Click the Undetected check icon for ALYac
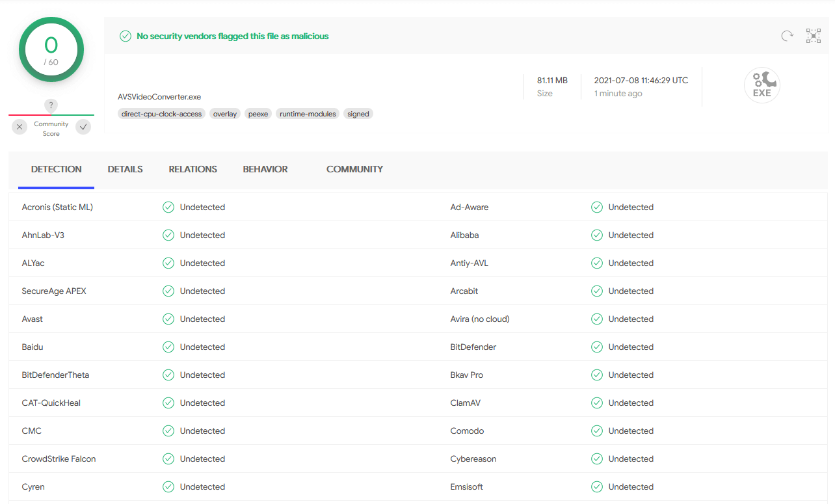 [x=168, y=263]
